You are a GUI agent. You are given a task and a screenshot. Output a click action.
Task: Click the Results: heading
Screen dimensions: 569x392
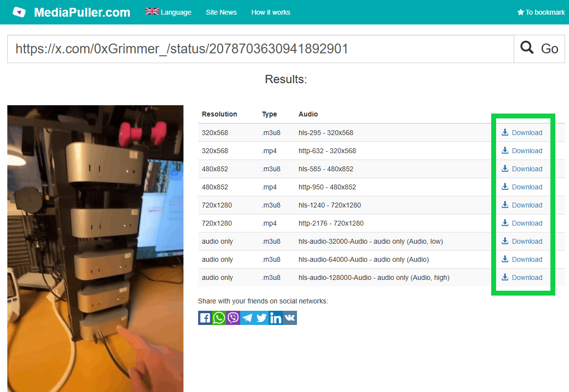click(286, 79)
